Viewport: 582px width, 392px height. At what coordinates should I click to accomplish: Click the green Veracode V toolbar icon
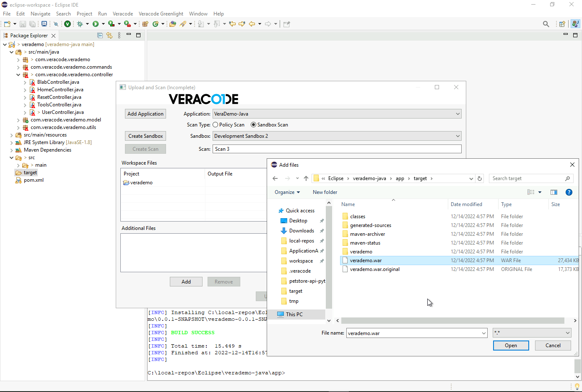tap(68, 24)
